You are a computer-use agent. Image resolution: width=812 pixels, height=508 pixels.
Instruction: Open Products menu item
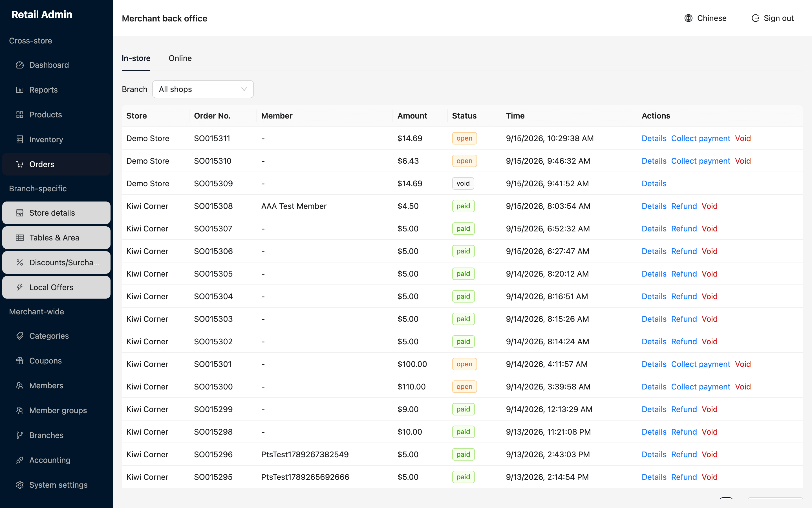click(x=56, y=115)
